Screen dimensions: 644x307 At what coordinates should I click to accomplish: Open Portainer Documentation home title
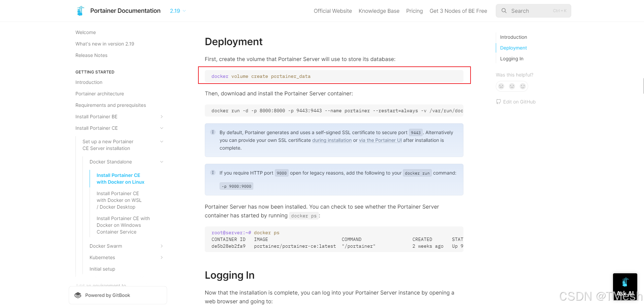(125, 11)
